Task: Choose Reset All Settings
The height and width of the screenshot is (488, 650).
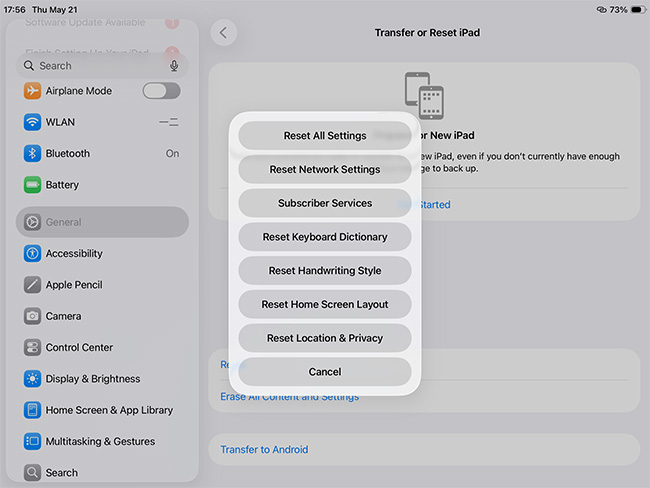Action: pos(325,136)
